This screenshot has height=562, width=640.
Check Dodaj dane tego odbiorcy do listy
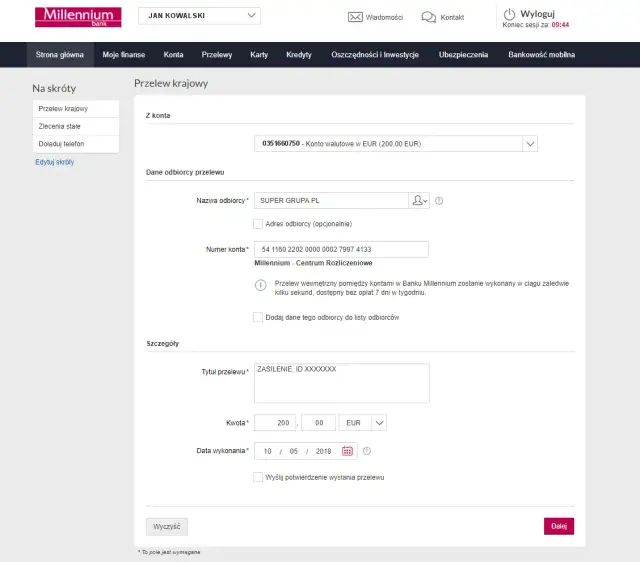259,317
